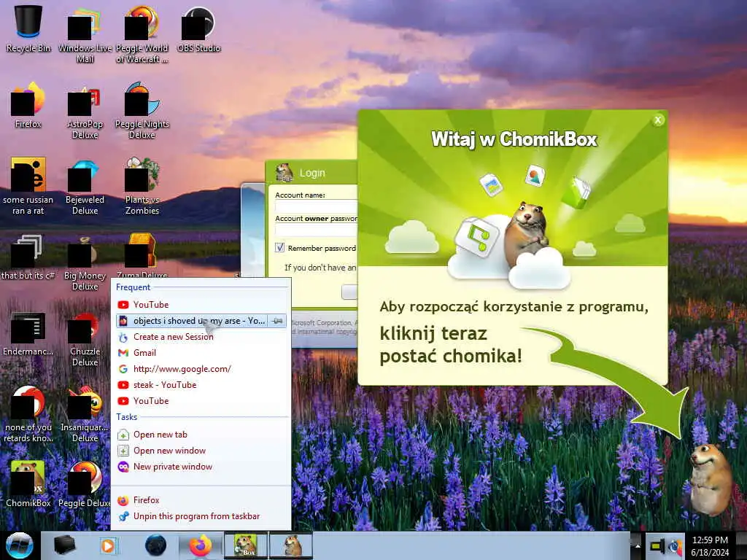
Task: Open Gmail from the Frequent list
Action: click(201, 353)
